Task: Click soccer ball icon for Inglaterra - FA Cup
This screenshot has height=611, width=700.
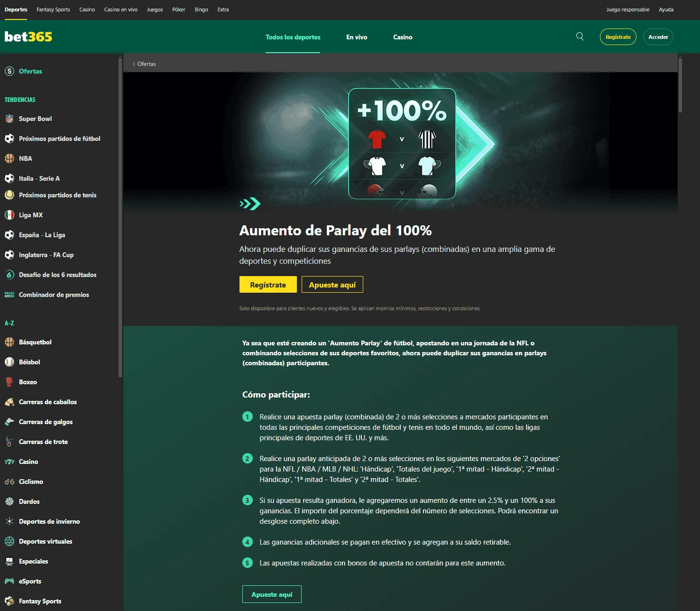Action: point(9,255)
